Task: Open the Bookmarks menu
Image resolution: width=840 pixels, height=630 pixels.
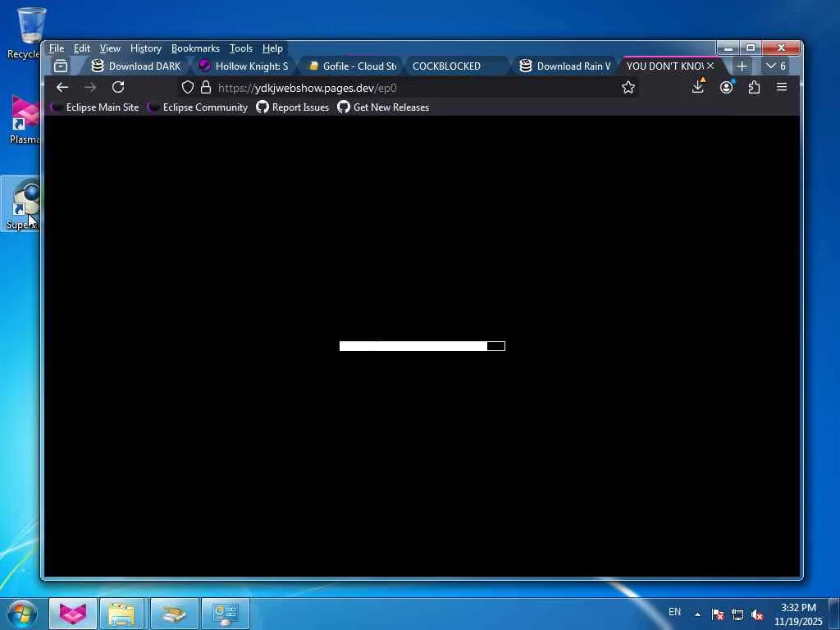Action: [x=195, y=48]
